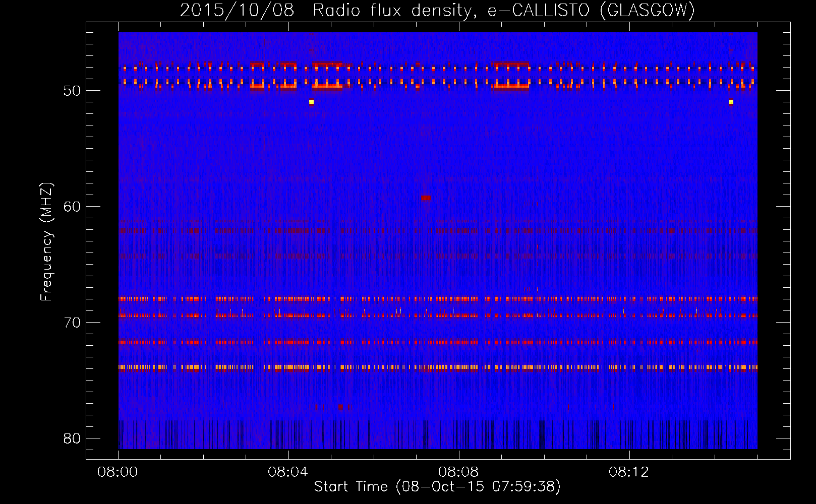Select the 08:08 time tick label

pyautogui.click(x=459, y=472)
